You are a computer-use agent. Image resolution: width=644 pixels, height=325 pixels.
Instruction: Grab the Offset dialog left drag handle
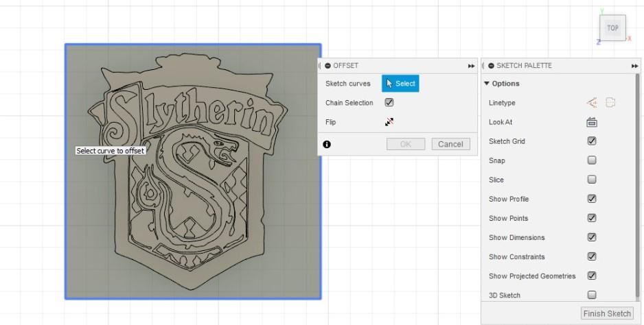coord(320,66)
